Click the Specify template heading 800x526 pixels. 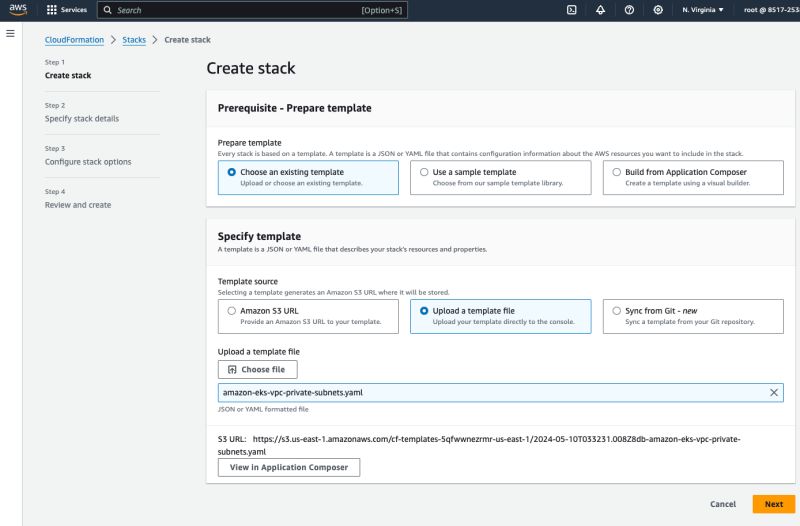pos(259,236)
